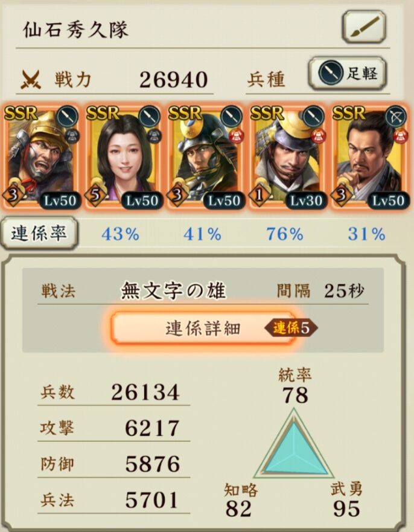Tap the 仙石秀久隊 unit name
The height and width of the screenshot is (532, 414).
75,30
